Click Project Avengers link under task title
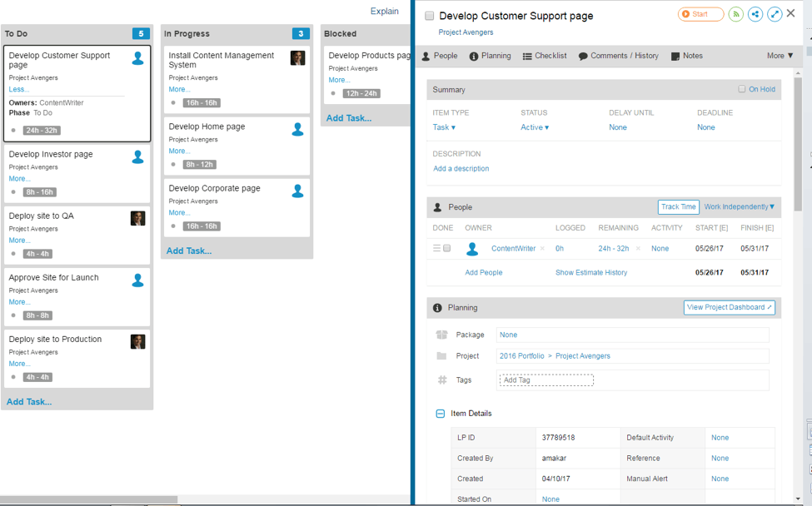Viewport: 812px width, 506px height. click(466, 32)
